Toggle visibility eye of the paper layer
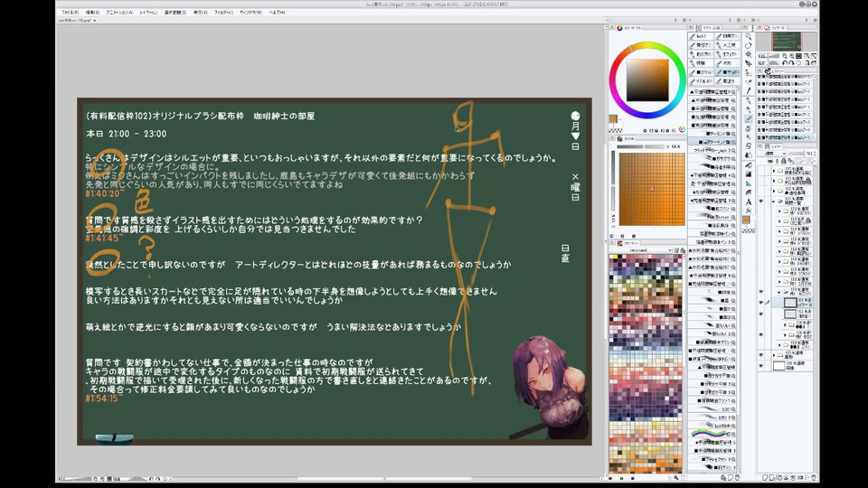Screen dimensions: 868x488 761,366
